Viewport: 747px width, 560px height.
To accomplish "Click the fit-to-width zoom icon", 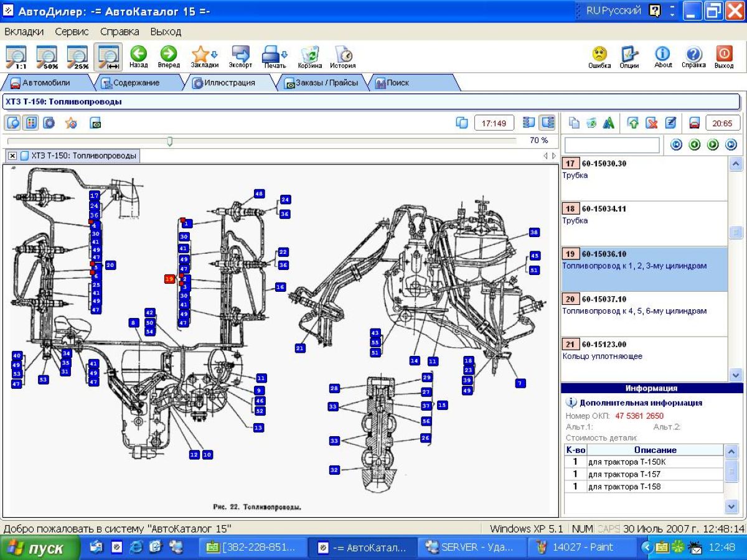I will [108, 56].
